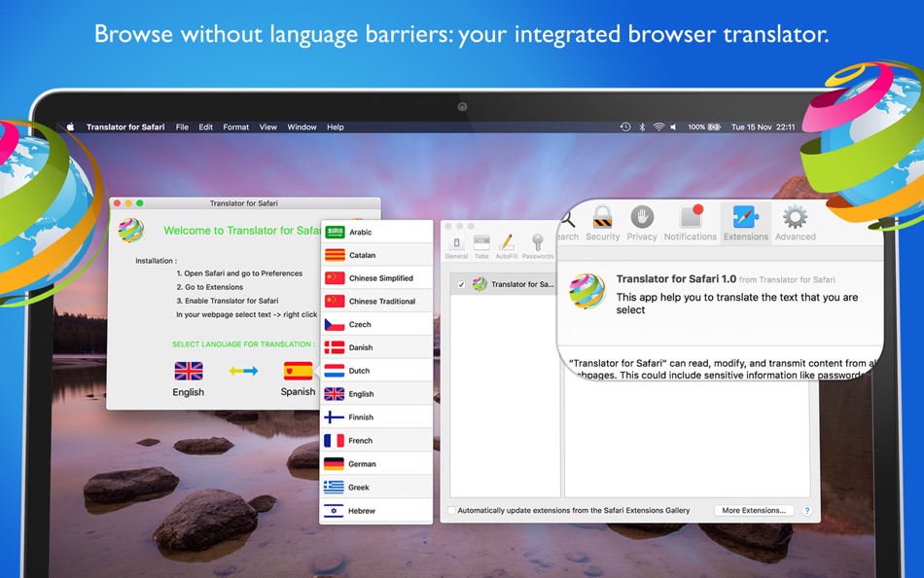The height and width of the screenshot is (578, 924).
Task: Click the Bluetooth menu bar icon
Action: pyautogui.click(x=642, y=126)
